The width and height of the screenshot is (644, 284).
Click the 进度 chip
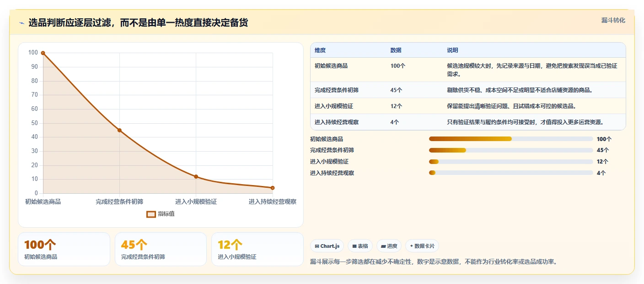389,246
